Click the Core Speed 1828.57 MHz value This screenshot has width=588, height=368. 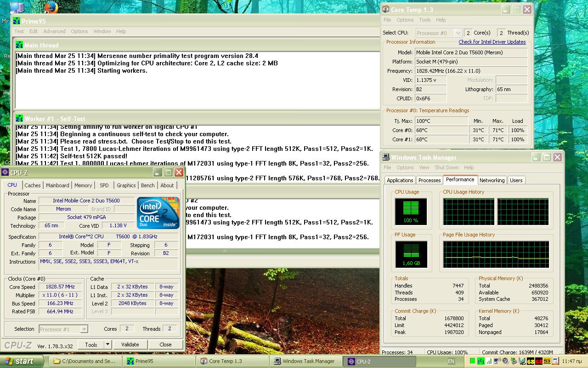pyautogui.click(x=60, y=287)
